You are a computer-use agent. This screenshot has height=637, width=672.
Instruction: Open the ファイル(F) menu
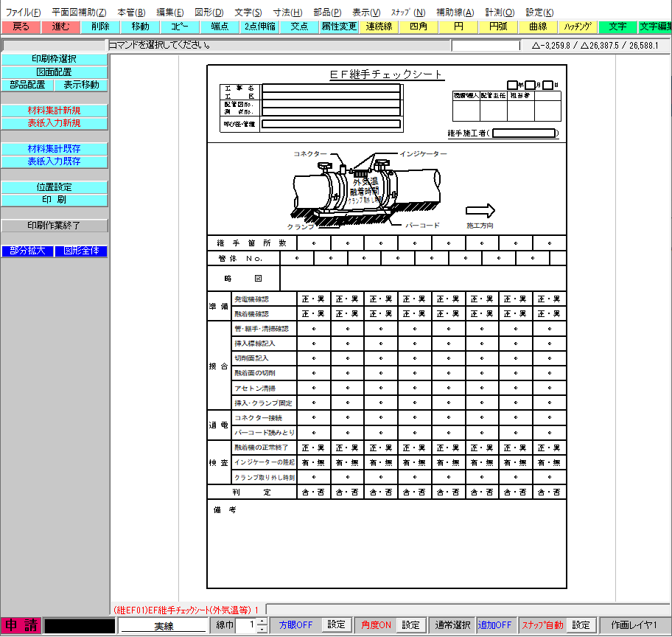[x=24, y=13]
